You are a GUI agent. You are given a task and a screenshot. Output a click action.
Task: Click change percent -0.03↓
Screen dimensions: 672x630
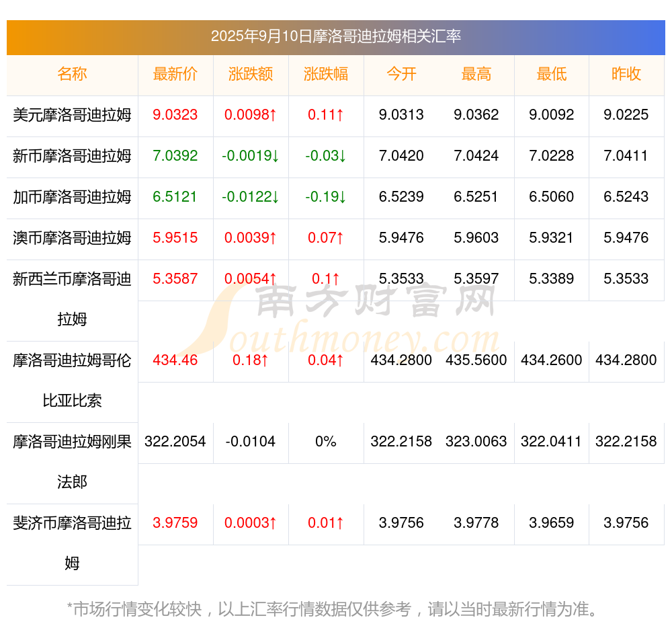click(326, 156)
